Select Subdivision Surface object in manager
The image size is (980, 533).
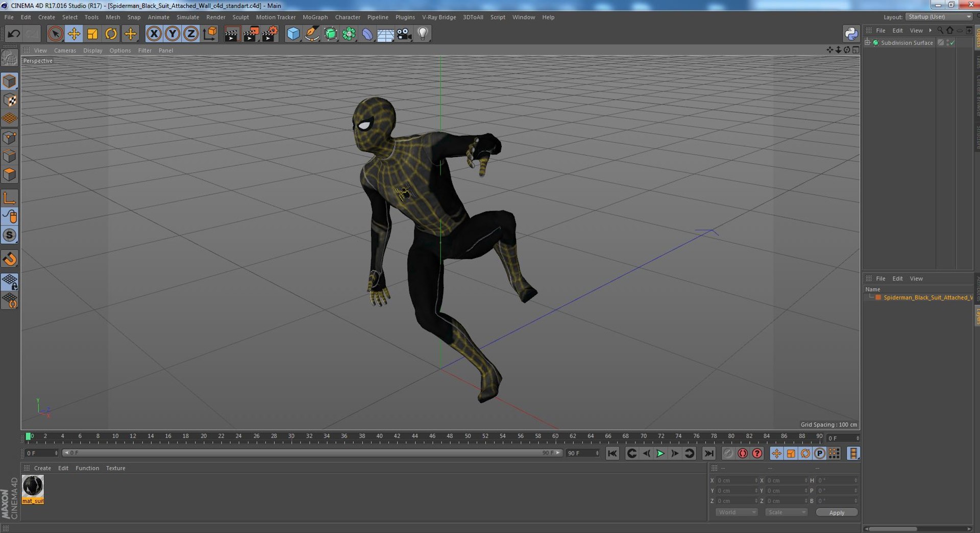click(x=906, y=43)
